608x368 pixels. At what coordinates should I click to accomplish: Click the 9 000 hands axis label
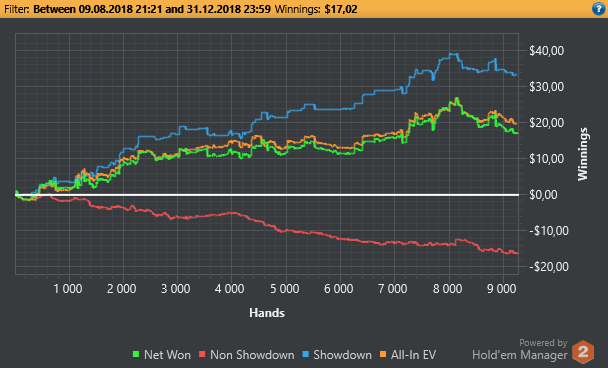[x=502, y=289]
